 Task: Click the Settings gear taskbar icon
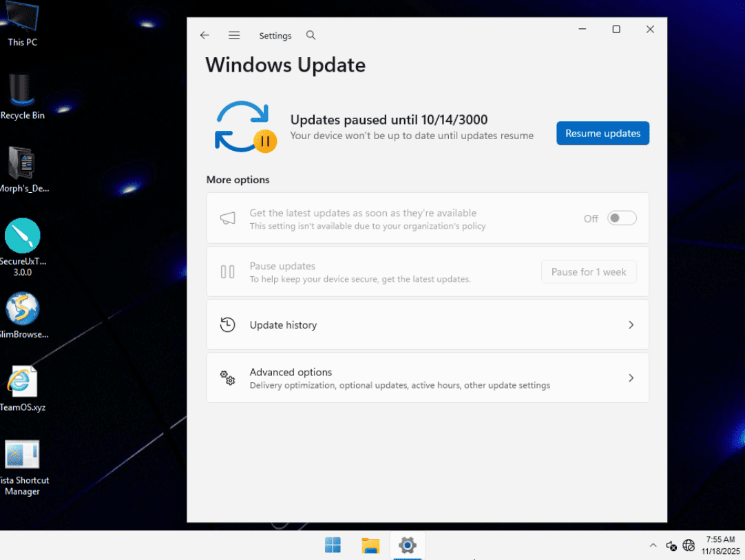tap(408, 546)
